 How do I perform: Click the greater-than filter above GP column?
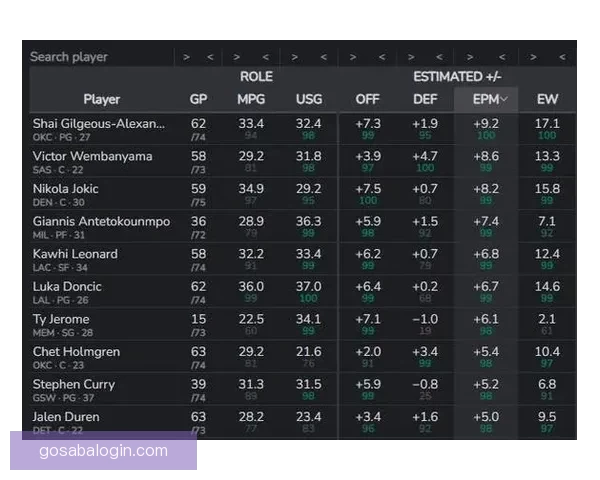[x=187, y=57]
